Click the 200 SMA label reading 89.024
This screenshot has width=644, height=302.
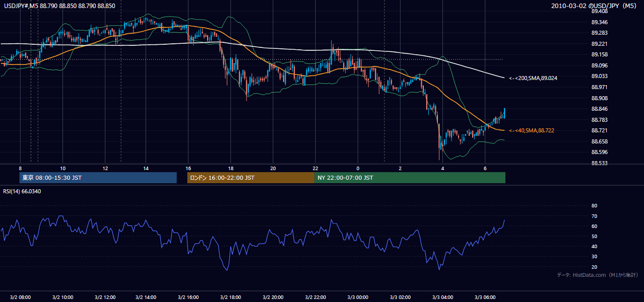click(533, 78)
